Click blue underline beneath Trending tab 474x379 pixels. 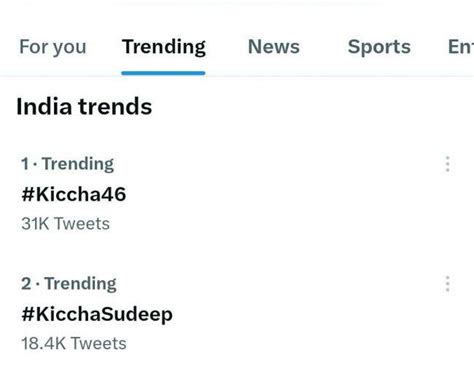tap(163, 73)
